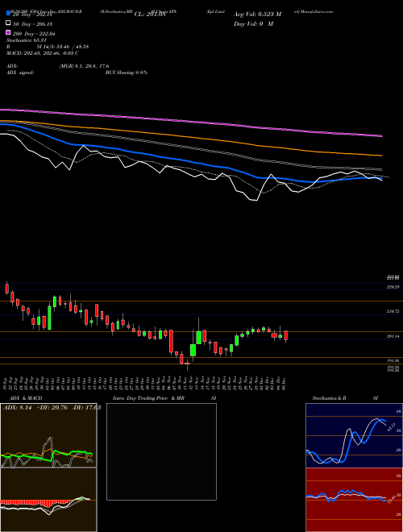403x532 pixels.
Task: Click the 'CL: 201.08' closing price text
Action: click(x=150, y=15)
